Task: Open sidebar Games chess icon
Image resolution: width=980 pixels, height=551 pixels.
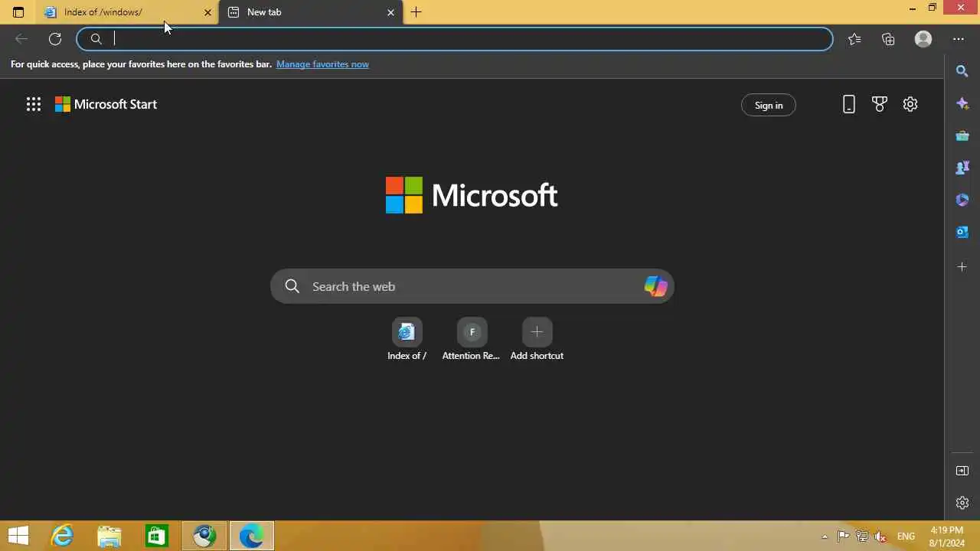Action: [962, 168]
